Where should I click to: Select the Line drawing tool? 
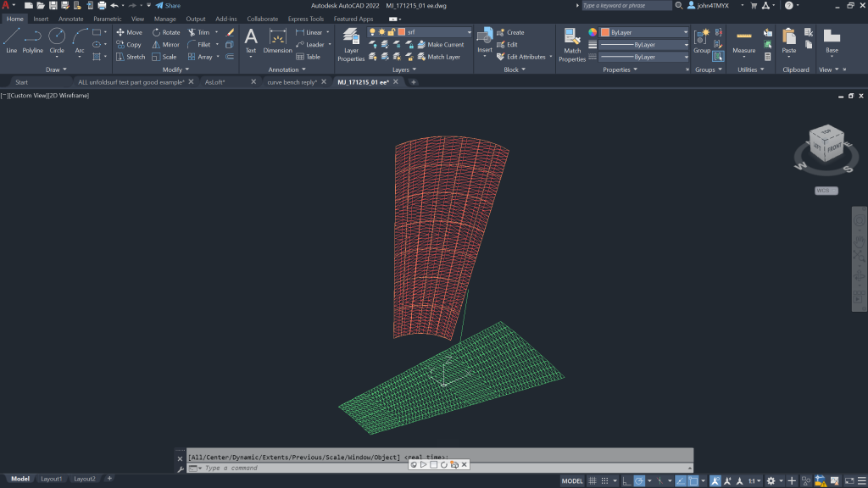(11, 40)
